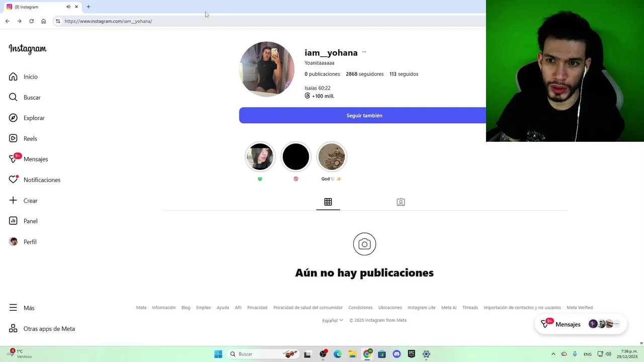The width and height of the screenshot is (644, 362).
Task: Open Epic Games launcher from the taskbar
Action: click(x=412, y=354)
